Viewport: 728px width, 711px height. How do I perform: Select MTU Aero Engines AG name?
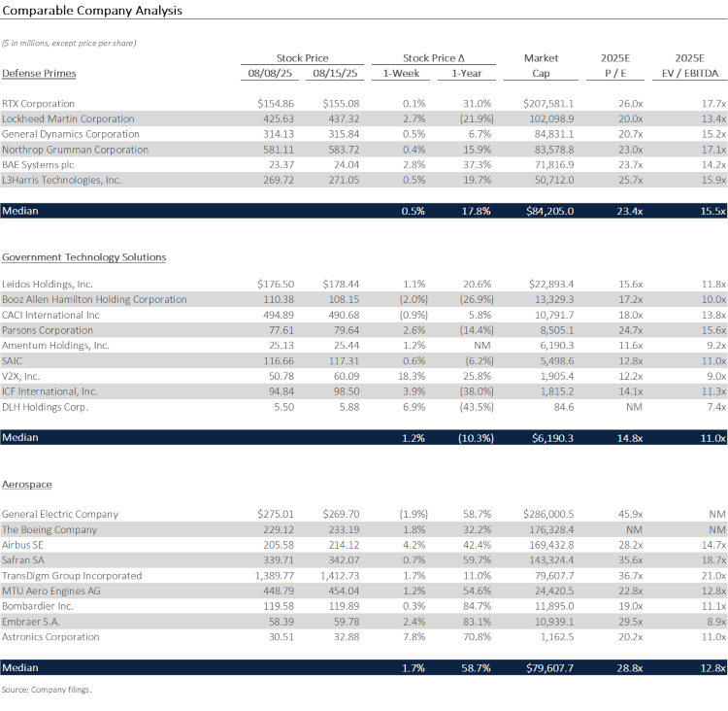pyautogui.click(x=51, y=591)
